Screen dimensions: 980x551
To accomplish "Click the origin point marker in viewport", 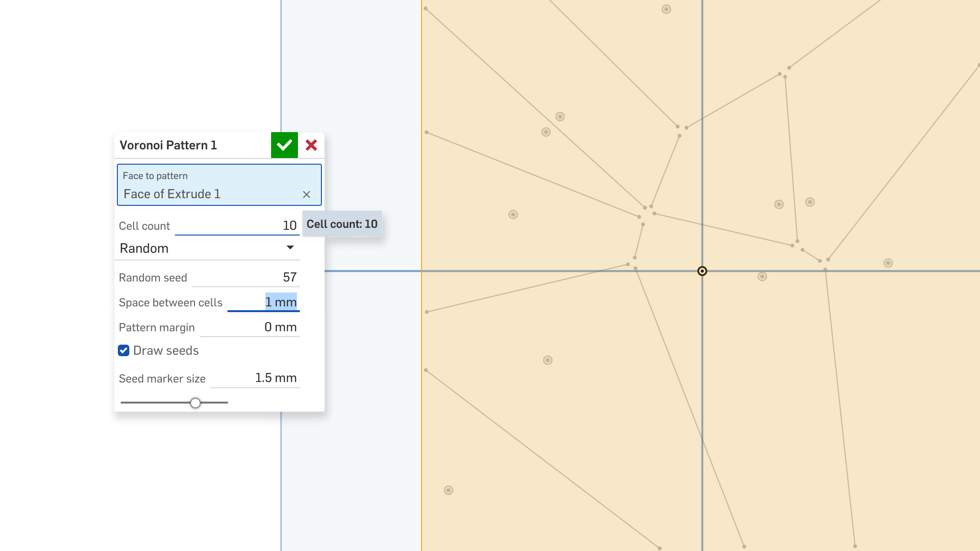I will (702, 271).
